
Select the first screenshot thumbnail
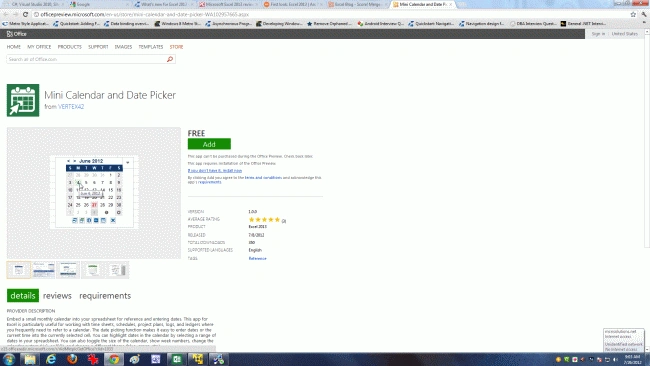coord(19,270)
